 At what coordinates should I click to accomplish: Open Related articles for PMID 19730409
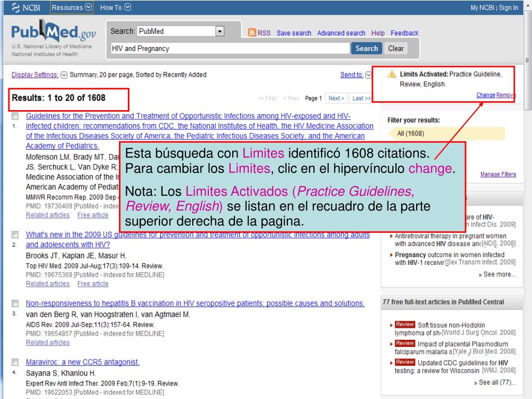click(x=47, y=215)
